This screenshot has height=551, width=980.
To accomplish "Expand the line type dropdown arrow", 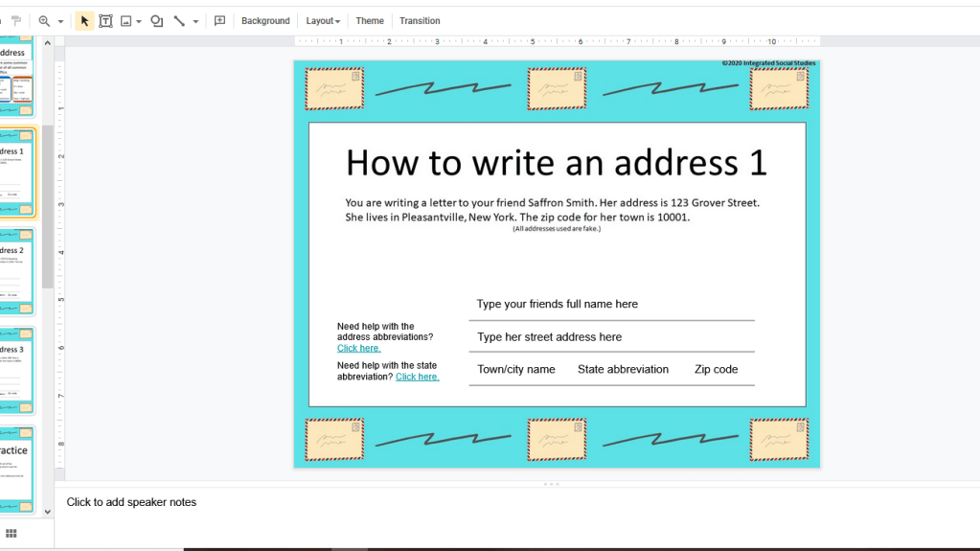I will 195,21.
